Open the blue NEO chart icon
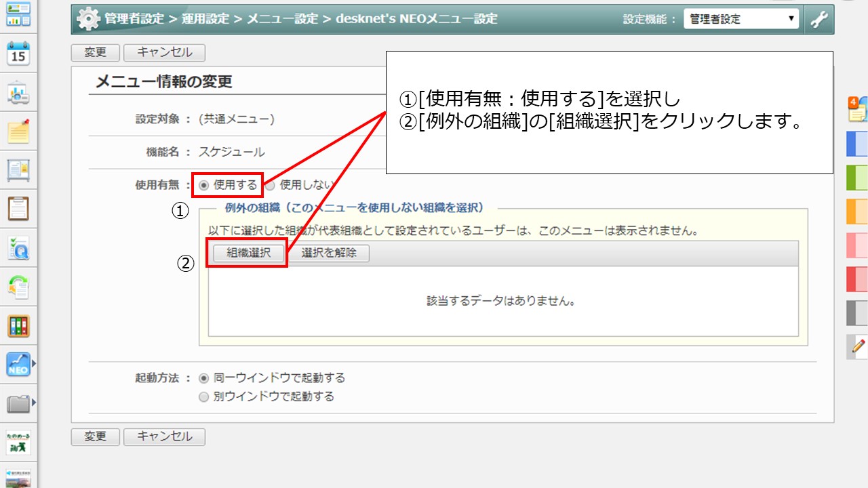Screen dimensions: 868x488 pyautogui.click(x=18, y=365)
